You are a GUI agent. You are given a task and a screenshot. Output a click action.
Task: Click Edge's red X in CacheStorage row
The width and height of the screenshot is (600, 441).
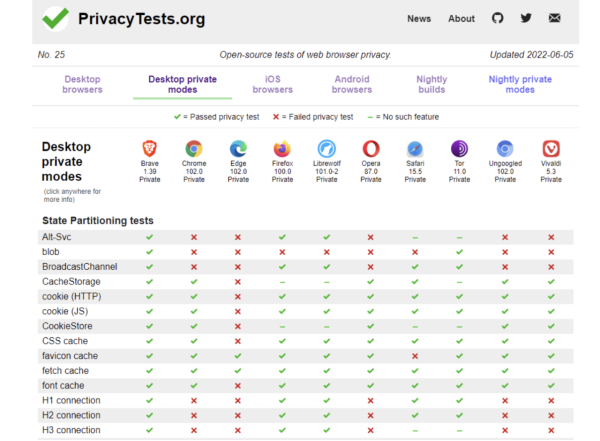[x=238, y=282]
